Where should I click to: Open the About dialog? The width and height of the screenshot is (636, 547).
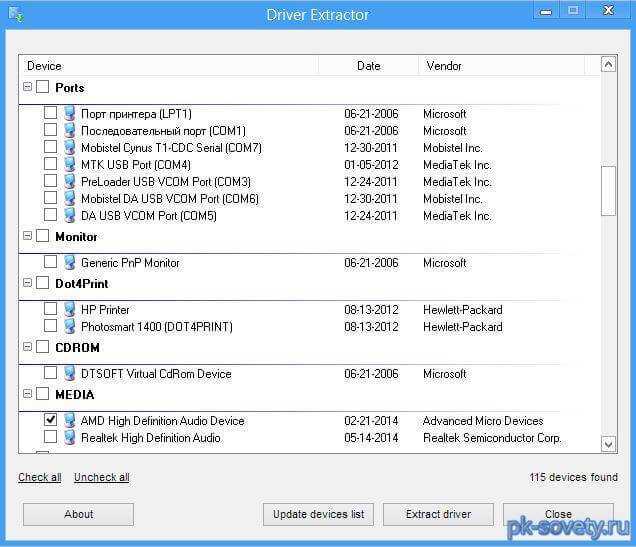click(x=78, y=514)
